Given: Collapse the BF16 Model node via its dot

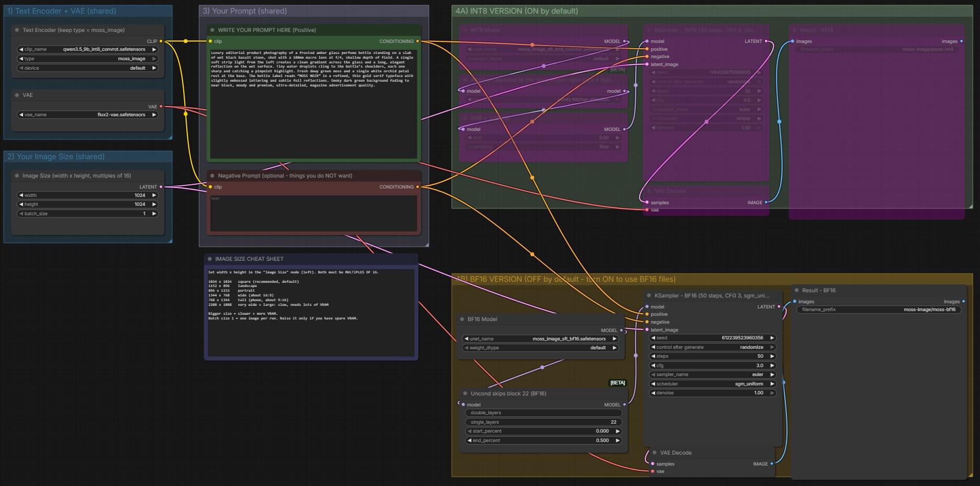Looking at the screenshot, I should [x=462, y=319].
